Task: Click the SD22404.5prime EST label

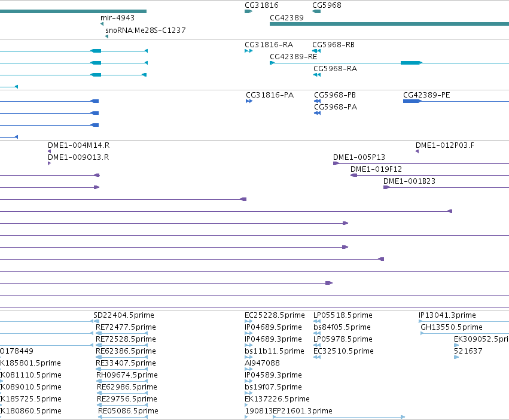Action: [x=123, y=315]
